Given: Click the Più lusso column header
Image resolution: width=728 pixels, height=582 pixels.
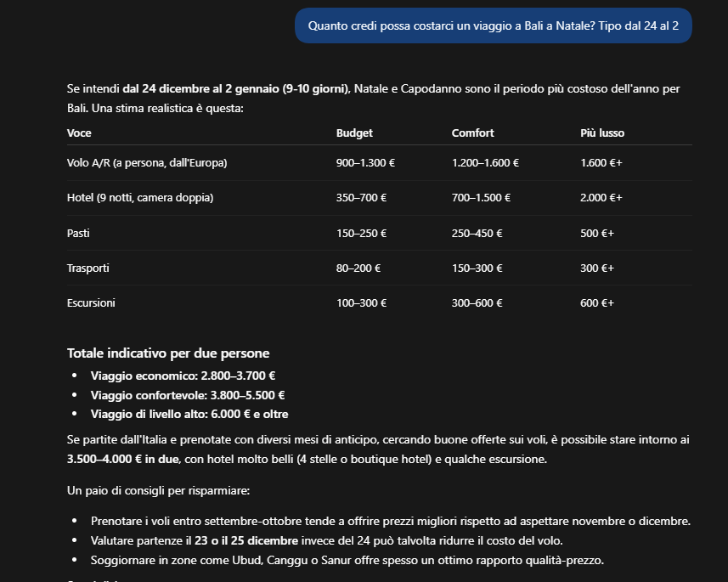Looking at the screenshot, I should click(x=601, y=133).
